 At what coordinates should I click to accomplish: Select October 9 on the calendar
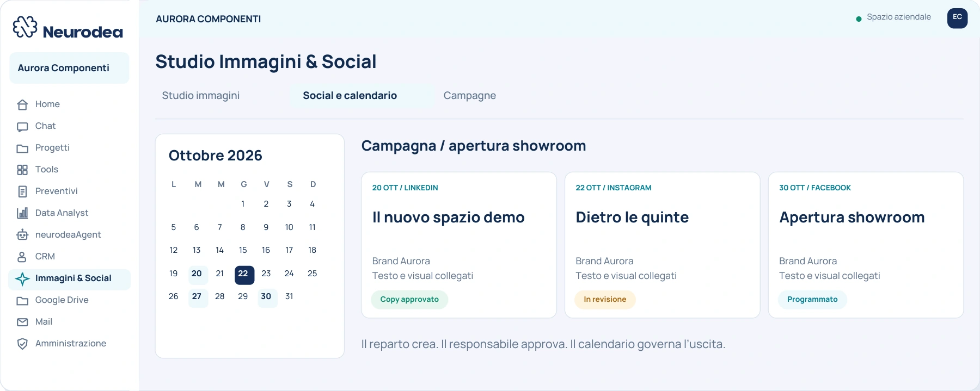266,227
